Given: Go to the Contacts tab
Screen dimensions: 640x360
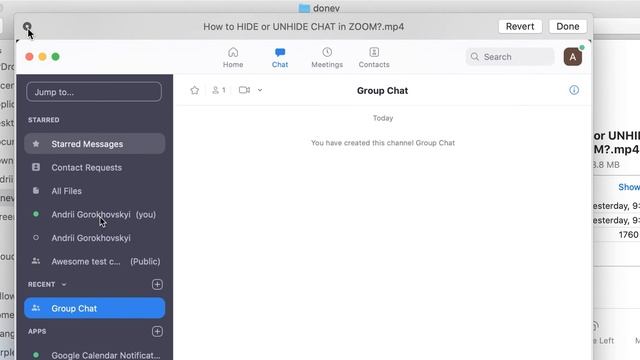Looking at the screenshot, I should (x=374, y=58).
